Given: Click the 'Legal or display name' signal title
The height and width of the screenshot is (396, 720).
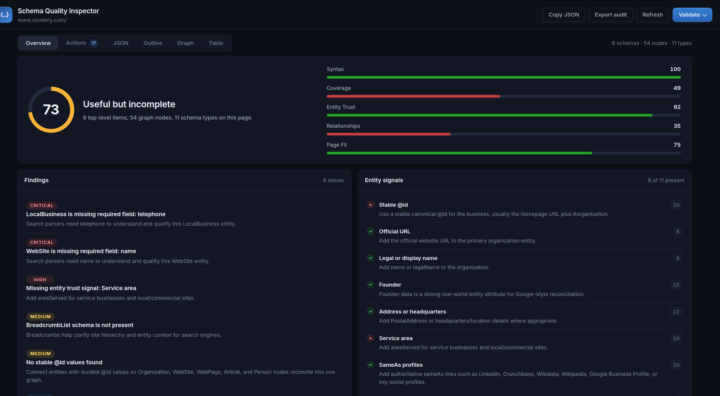Looking at the screenshot, I should click(x=408, y=258).
